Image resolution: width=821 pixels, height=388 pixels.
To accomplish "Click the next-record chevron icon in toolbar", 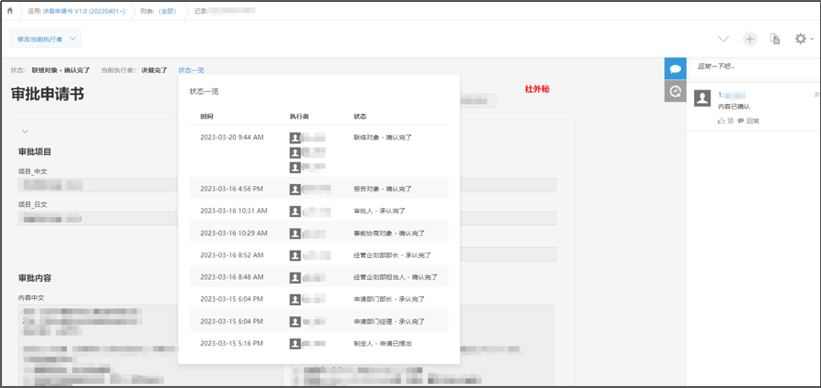I will pyautogui.click(x=724, y=39).
